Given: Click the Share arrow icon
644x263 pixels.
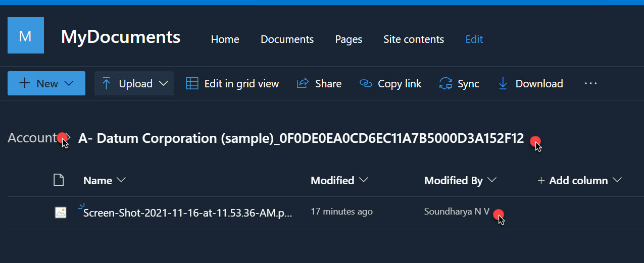Looking at the screenshot, I should coord(303,84).
